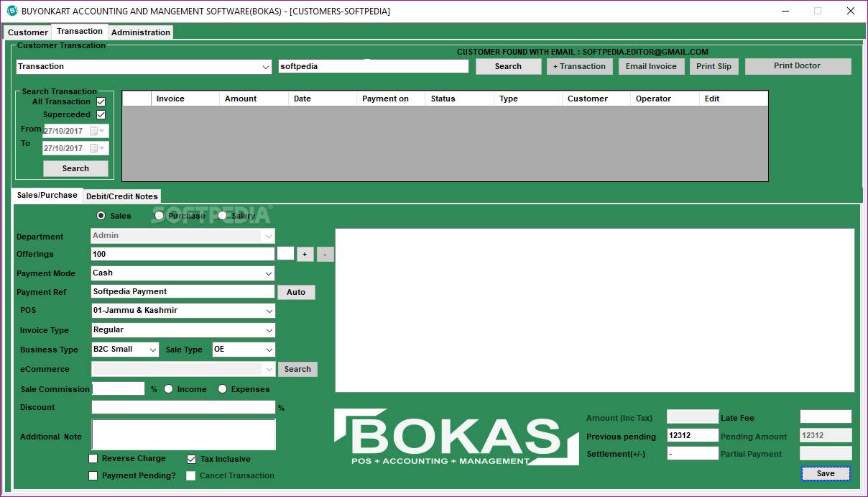Image resolution: width=868 pixels, height=497 pixels.
Task: Toggle the All Transaction checkbox
Action: pyautogui.click(x=101, y=102)
